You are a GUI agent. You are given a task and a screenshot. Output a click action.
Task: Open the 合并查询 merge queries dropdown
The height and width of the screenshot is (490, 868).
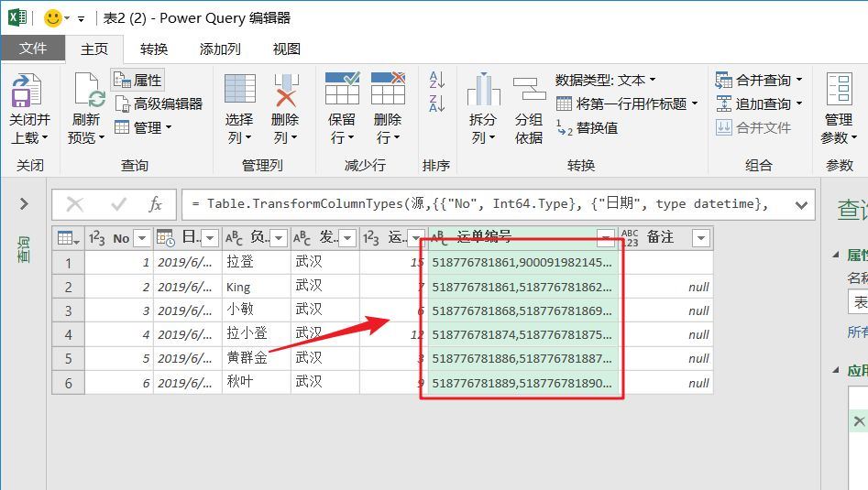(758, 81)
